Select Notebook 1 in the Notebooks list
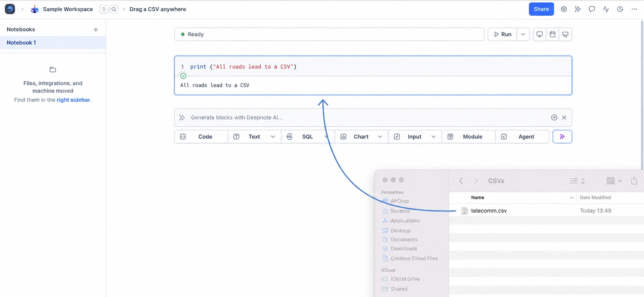The width and height of the screenshot is (644, 297). coord(53,43)
